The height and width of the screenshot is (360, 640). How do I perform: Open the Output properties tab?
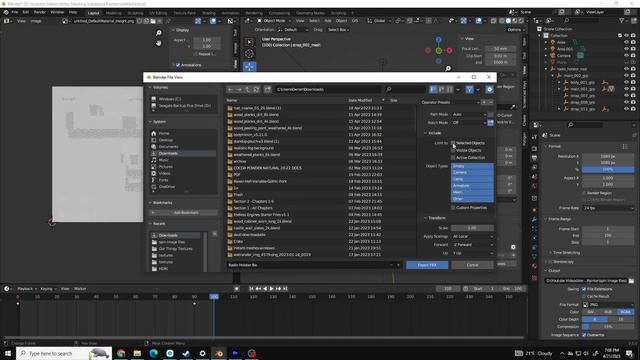(x=534, y=158)
